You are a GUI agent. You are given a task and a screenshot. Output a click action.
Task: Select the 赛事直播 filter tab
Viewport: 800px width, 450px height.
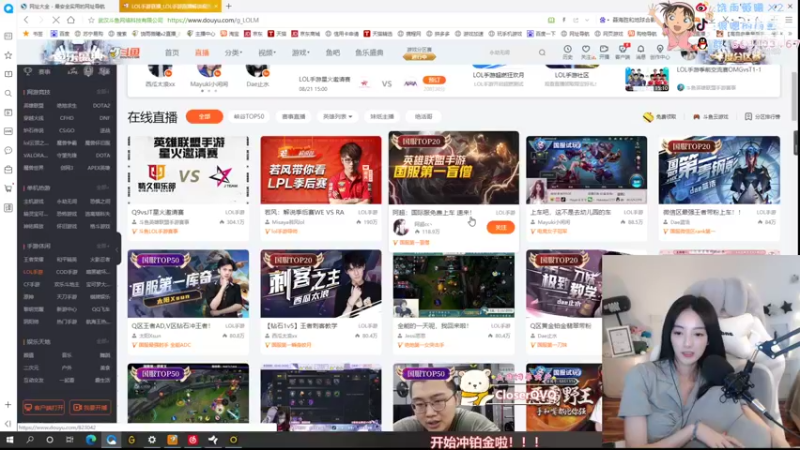coord(293,117)
